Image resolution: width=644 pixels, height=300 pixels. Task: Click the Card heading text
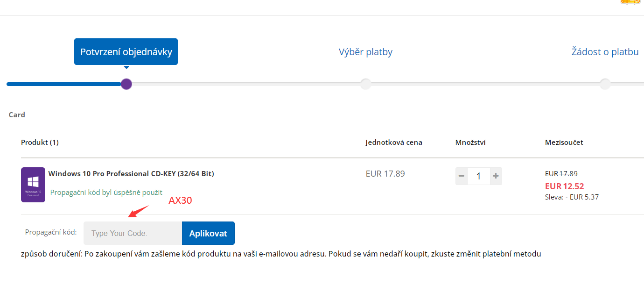point(17,114)
